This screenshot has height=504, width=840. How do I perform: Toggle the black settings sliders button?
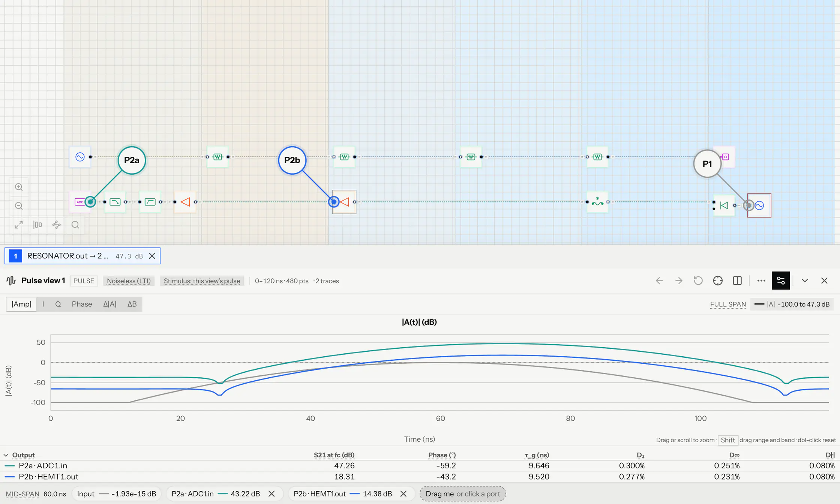[x=781, y=280]
